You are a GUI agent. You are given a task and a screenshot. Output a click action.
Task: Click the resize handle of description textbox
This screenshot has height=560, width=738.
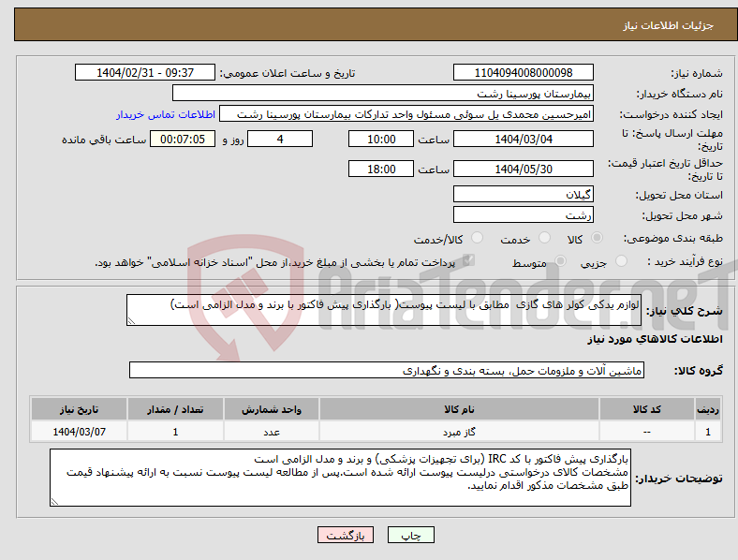[131, 321]
